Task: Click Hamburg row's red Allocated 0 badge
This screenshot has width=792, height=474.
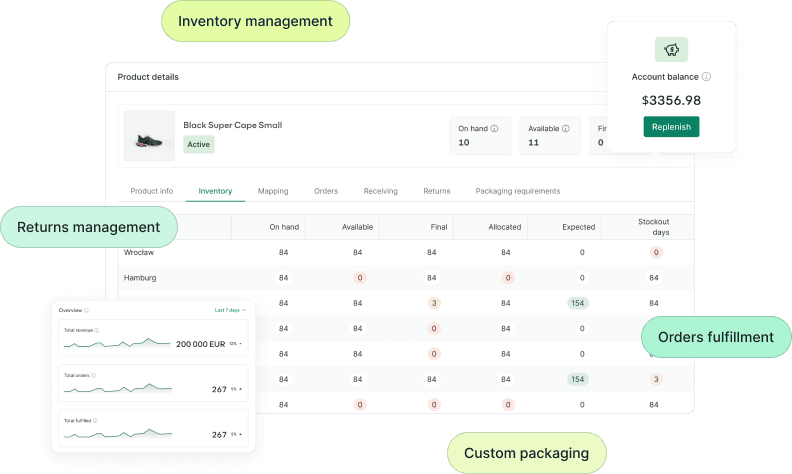Action: 508,277
